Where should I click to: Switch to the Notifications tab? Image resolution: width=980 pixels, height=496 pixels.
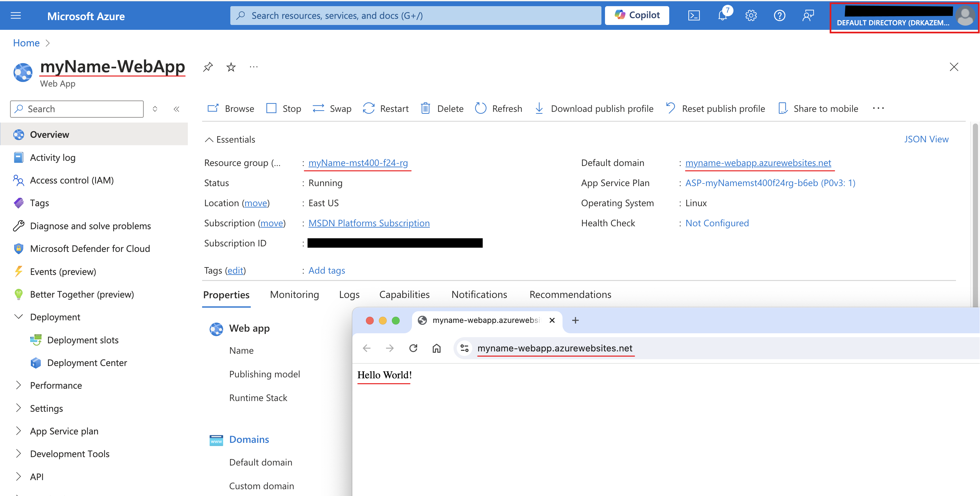tap(479, 295)
